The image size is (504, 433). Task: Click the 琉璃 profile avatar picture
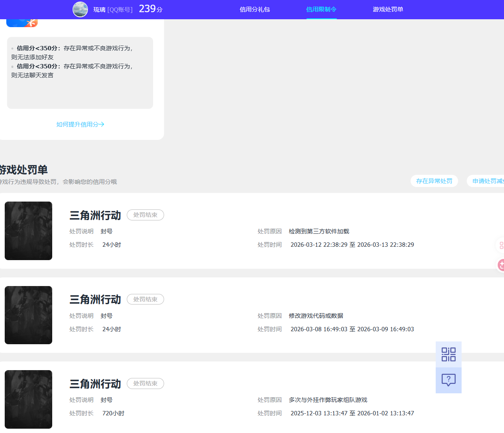pyautogui.click(x=80, y=9)
